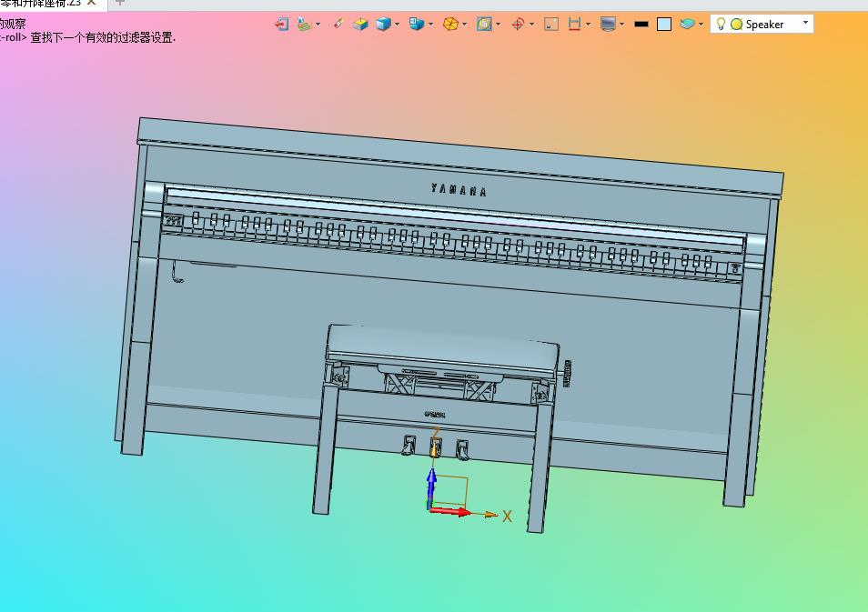Click the yellow-green sphere material icon

pos(736,25)
